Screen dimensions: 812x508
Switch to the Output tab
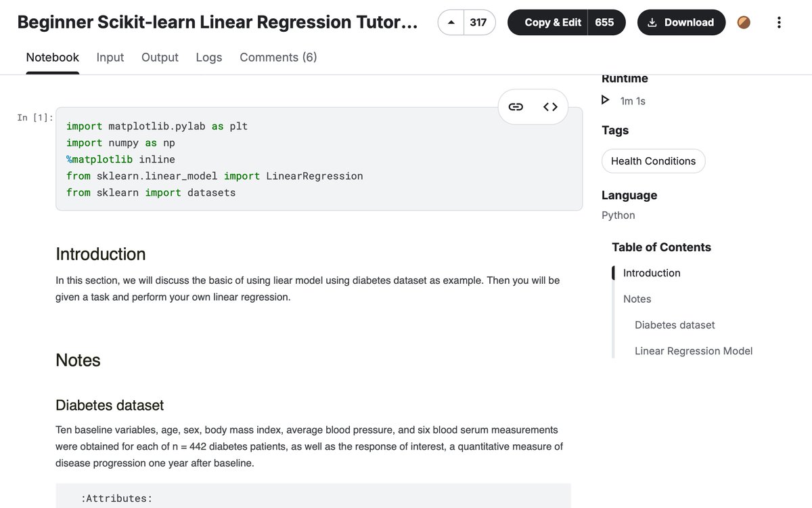160,58
